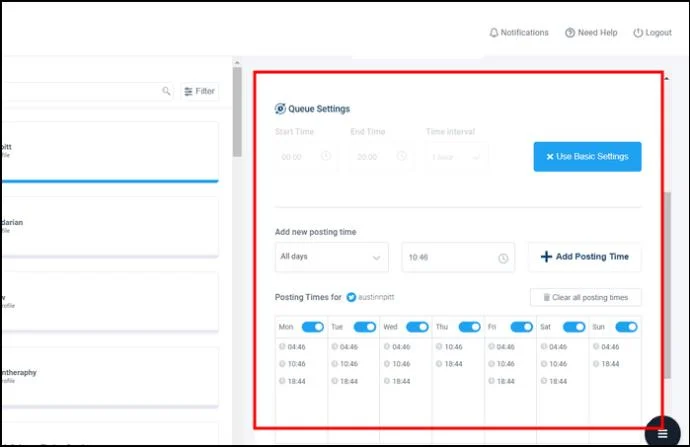Click Monday 18:44 clock icon
This screenshot has height=447, width=690.
tap(282, 381)
